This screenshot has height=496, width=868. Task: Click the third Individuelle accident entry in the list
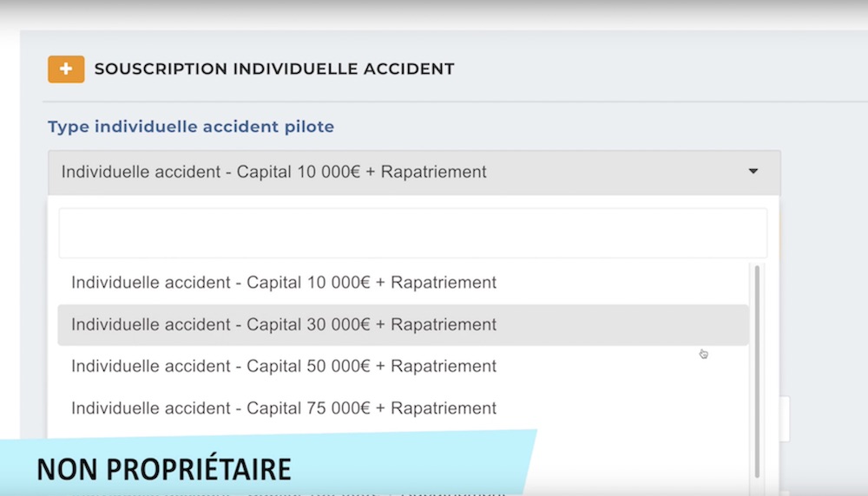(284, 366)
